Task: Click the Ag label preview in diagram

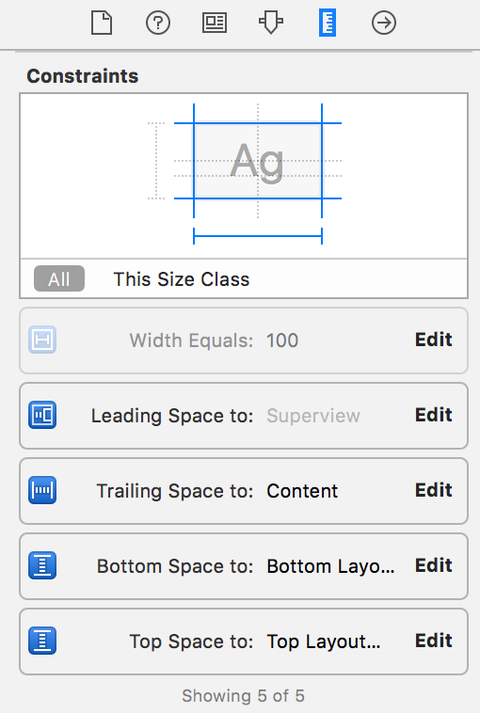Action: click(257, 161)
